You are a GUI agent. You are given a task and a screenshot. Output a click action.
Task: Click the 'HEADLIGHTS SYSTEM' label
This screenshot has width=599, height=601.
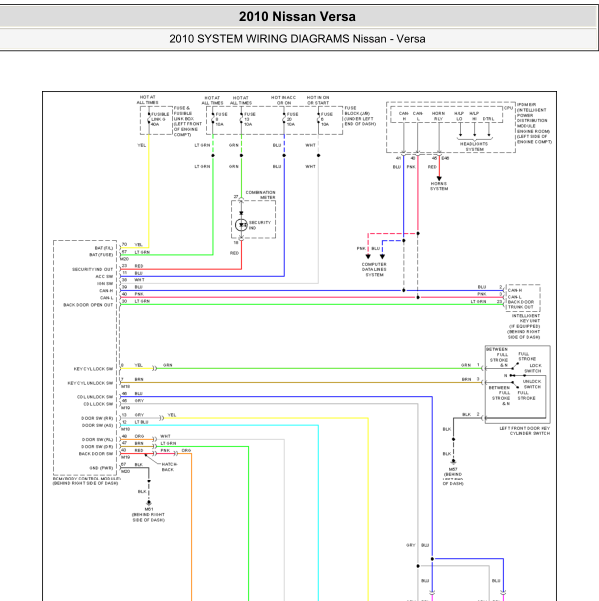pyautogui.click(x=474, y=146)
